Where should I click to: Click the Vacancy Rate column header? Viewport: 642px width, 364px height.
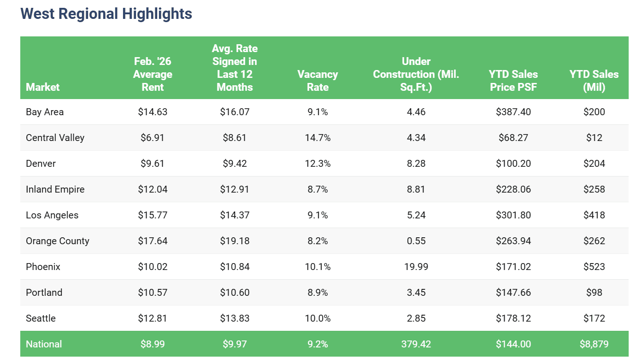[x=318, y=81]
